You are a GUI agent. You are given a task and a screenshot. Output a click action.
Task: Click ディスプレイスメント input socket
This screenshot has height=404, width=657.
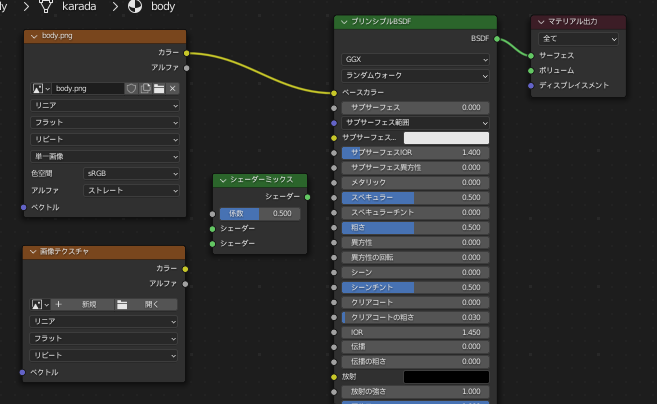point(531,85)
